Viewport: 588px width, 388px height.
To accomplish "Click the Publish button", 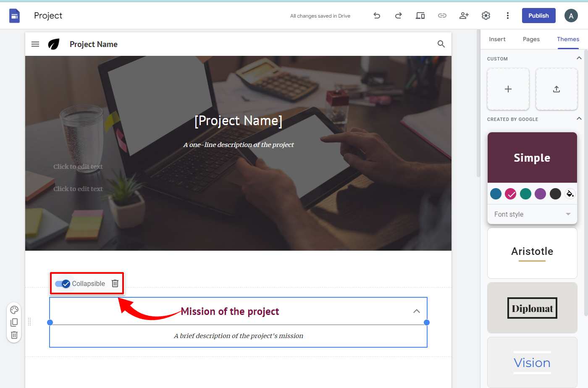I will pyautogui.click(x=538, y=16).
